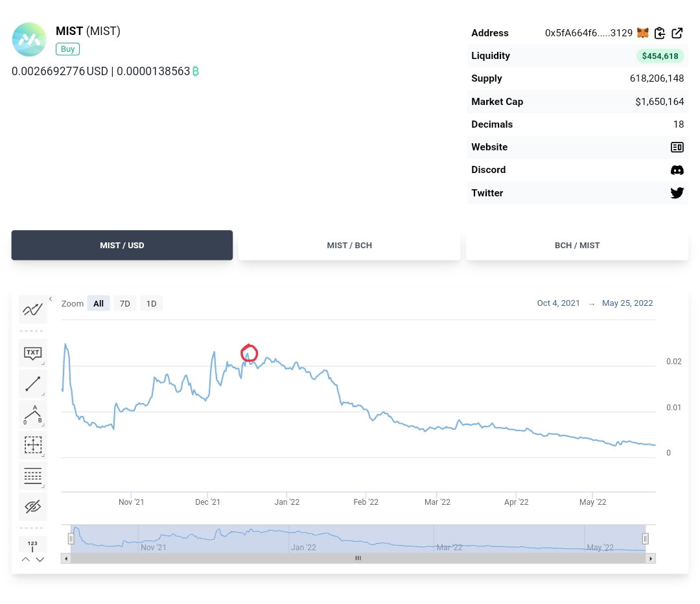The image size is (700, 604).
Task: Collapse the chart tools sidebar chevron
Action: pyautogui.click(x=51, y=299)
